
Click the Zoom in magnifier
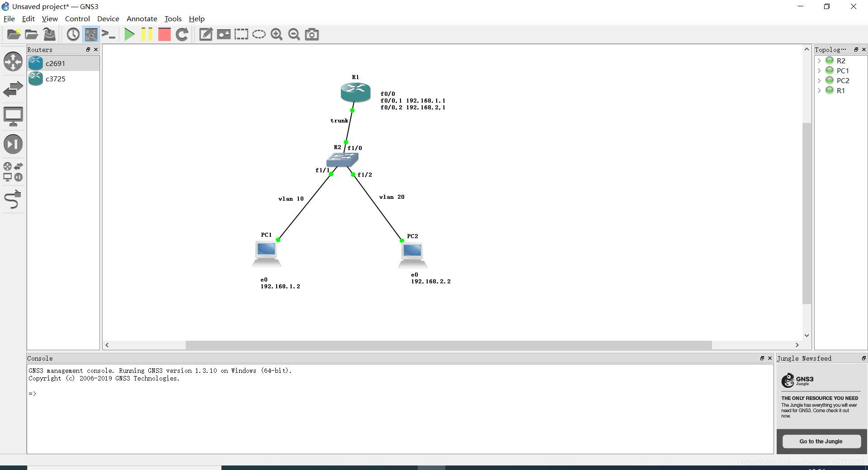[x=277, y=34]
